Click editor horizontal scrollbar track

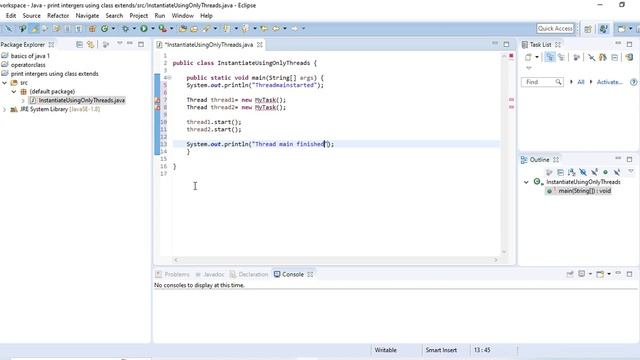[336, 260]
